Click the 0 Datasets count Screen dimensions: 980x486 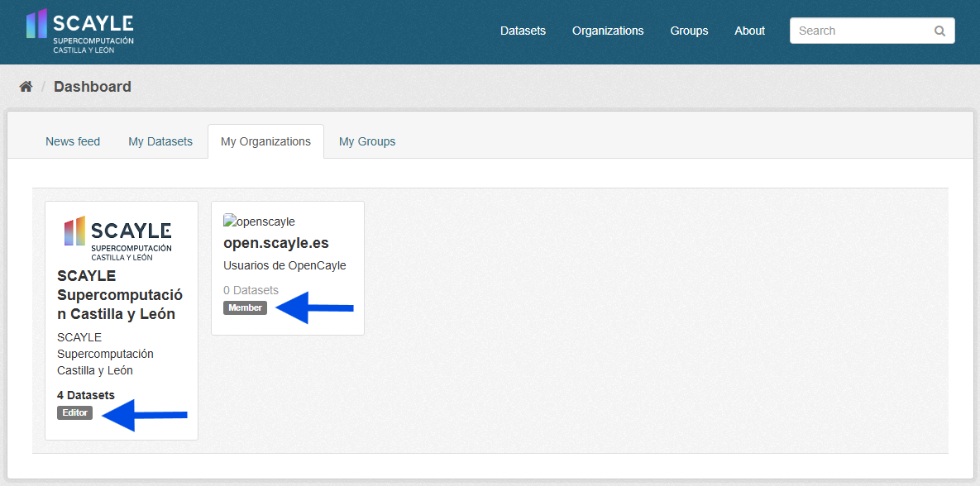coord(251,290)
